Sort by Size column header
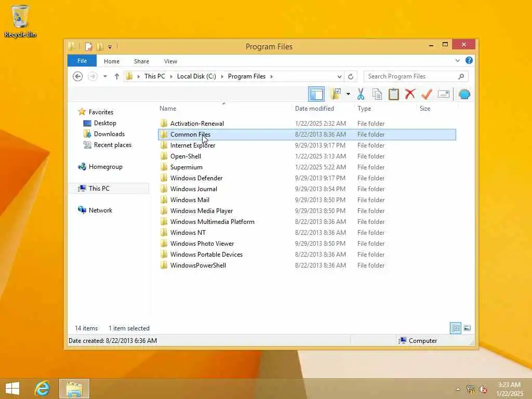 (x=436, y=109)
